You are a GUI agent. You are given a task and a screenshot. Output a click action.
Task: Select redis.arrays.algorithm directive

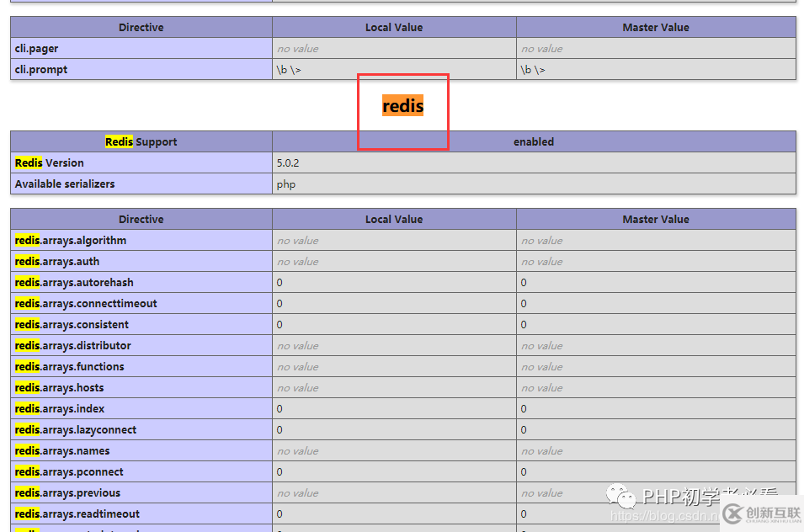[x=141, y=240]
